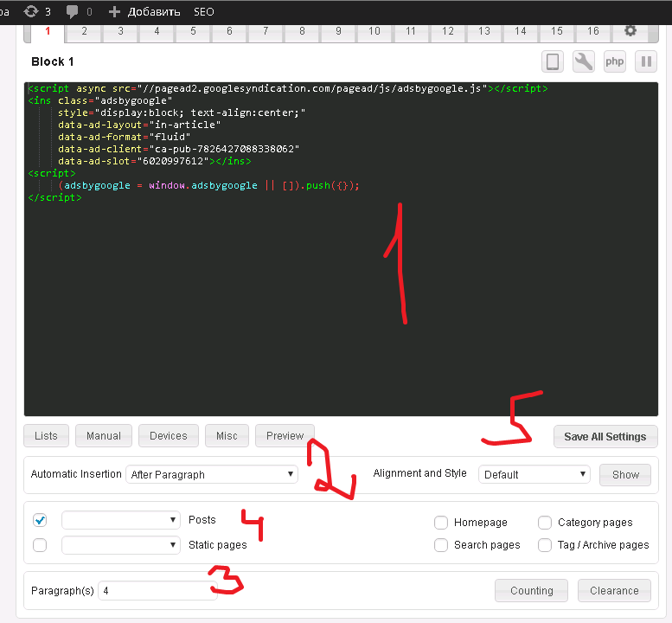Click Save All Settings
Image resolution: width=672 pixels, height=623 pixels.
(605, 437)
